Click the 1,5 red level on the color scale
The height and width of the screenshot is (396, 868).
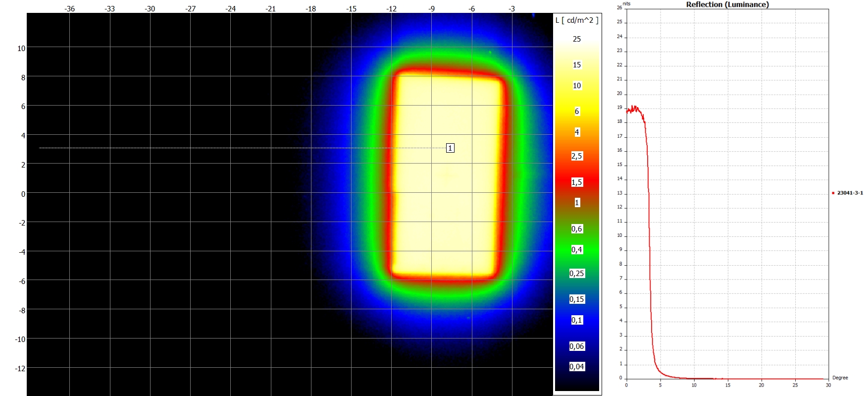click(x=577, y=182)
